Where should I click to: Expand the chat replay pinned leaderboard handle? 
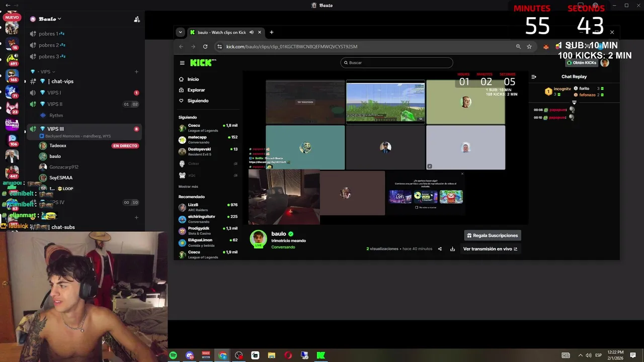point(574,102)
